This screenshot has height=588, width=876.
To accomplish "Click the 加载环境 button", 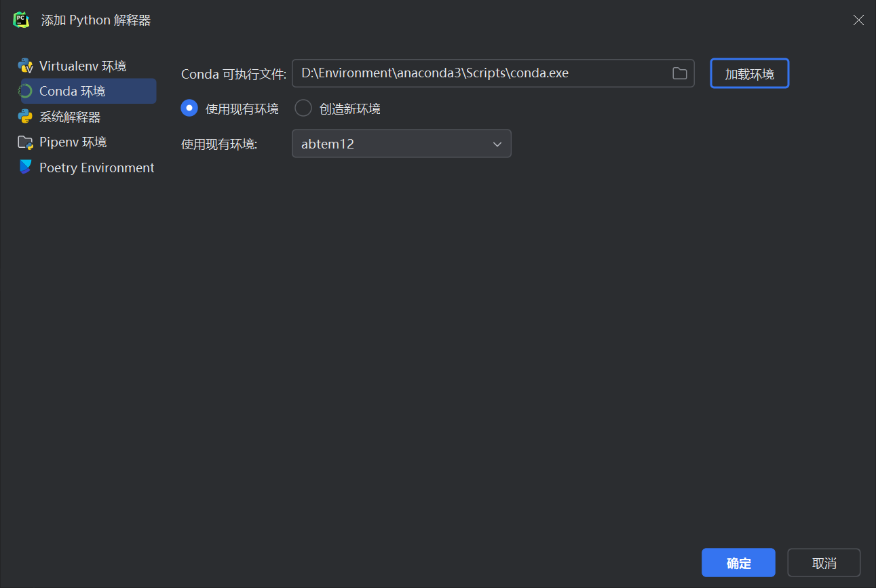I will coord(750,73).
